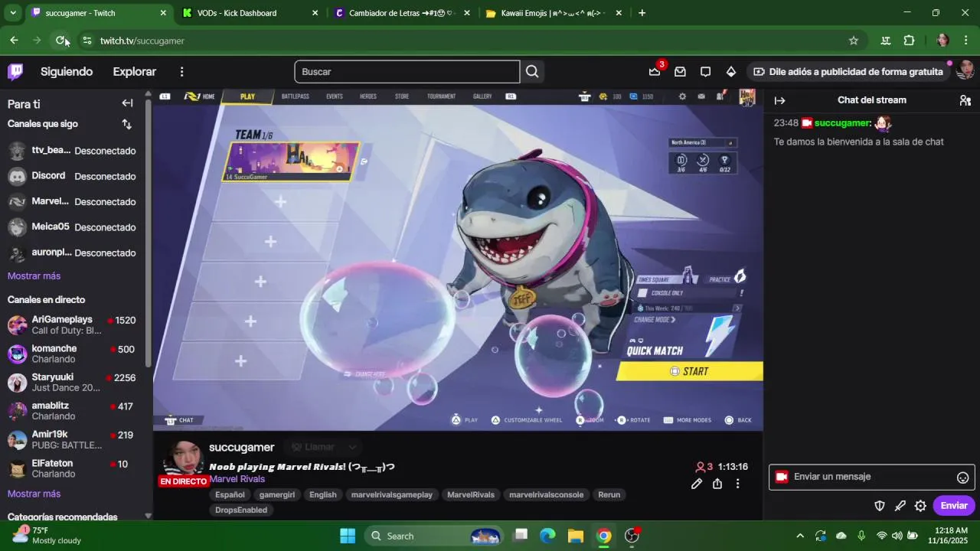980x551 pixels.
Task: Open a new browser tab
Action: (642, 13)
